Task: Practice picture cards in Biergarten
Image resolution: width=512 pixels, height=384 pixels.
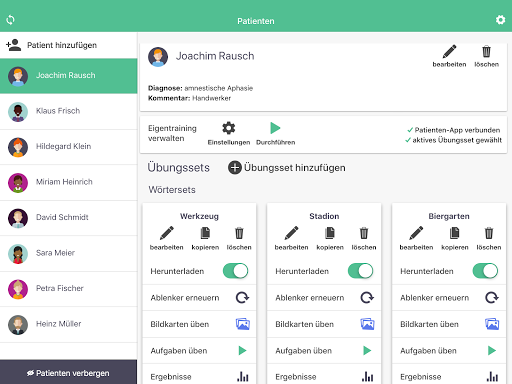Action: point(492,324)
